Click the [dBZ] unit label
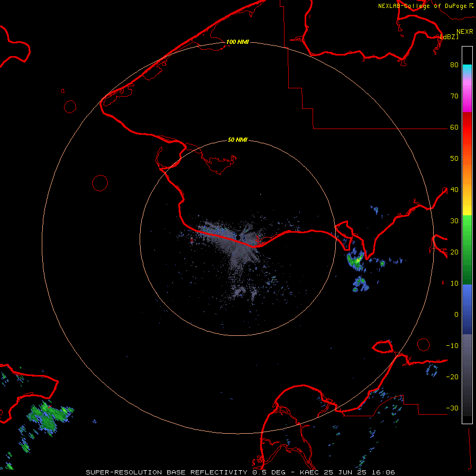This screenshot has width=476, height=476. tap(449, 36)
